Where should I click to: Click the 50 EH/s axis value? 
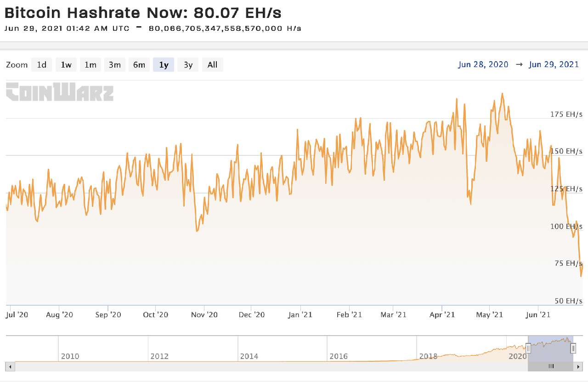[568, 301]
